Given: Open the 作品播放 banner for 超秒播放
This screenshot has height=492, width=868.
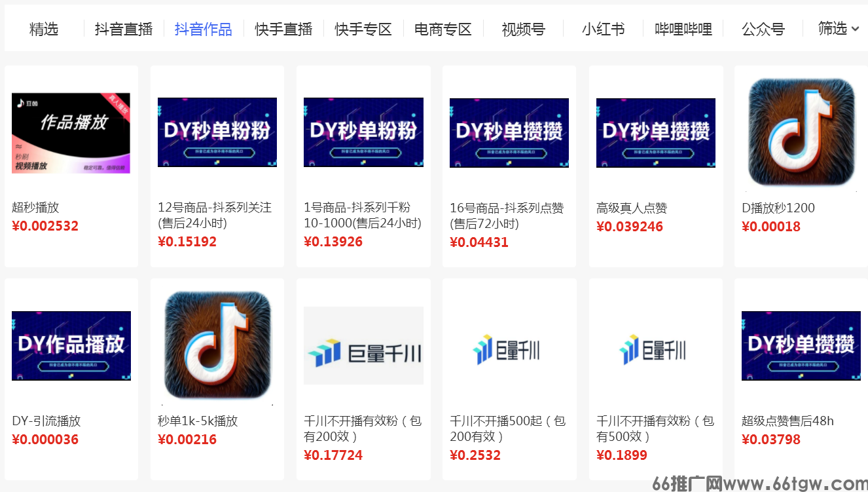Looking at the screenshot, I should [x=71, y=132].
